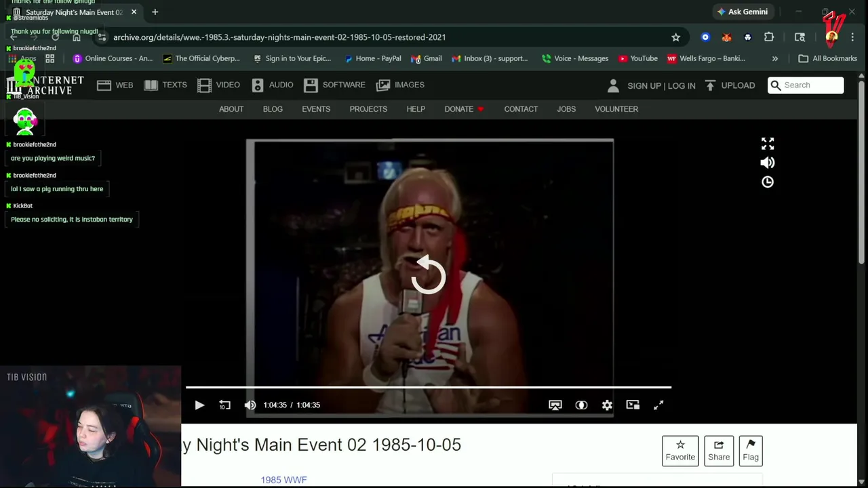Open the AirPlay/cast icon in player
This screenshot has width=868, height=488.
pyautogui.click(x=555, y=405)
